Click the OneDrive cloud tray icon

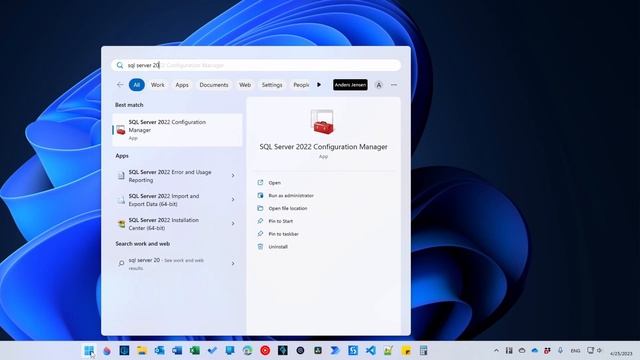pos(535,350)
